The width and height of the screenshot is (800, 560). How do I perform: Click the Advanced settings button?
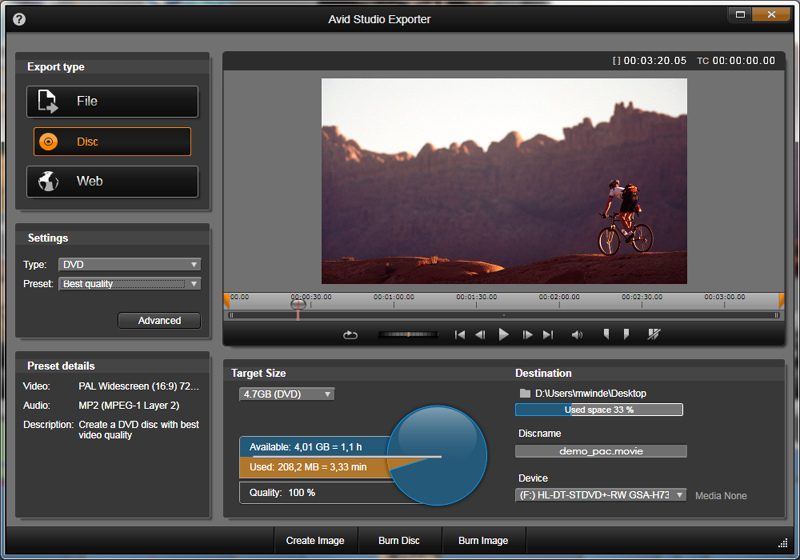[x=159, y=321]
